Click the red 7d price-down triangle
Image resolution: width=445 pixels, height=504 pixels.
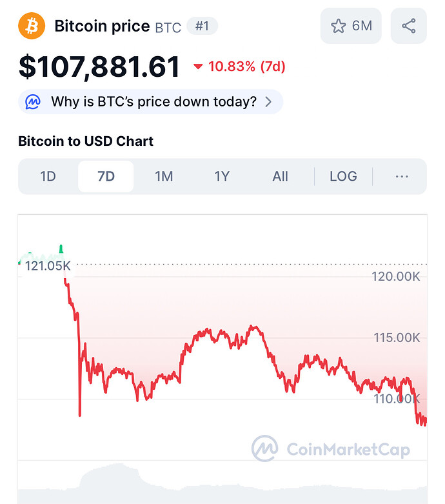tap(198, 66)
